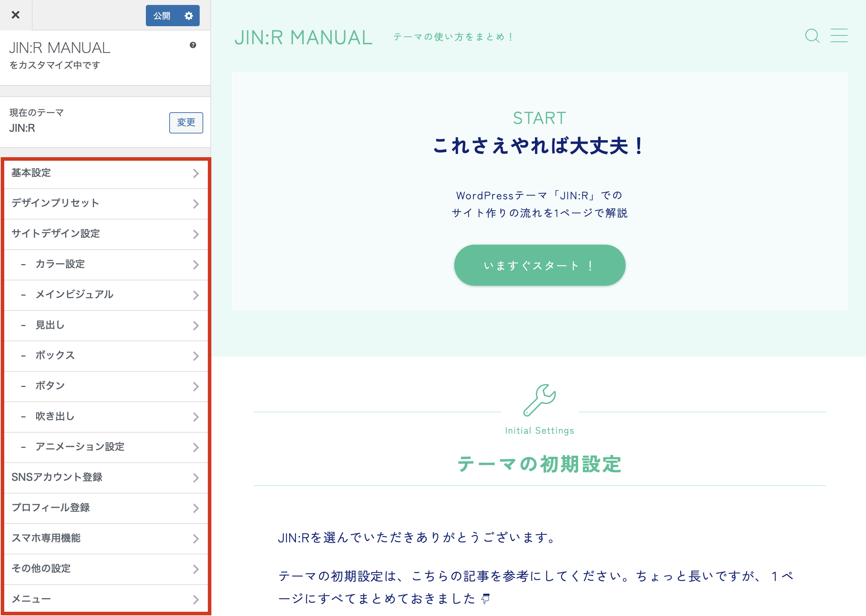Click the START label in hero
This screenshot has width=866, height=616.
(x=540, y=118)
